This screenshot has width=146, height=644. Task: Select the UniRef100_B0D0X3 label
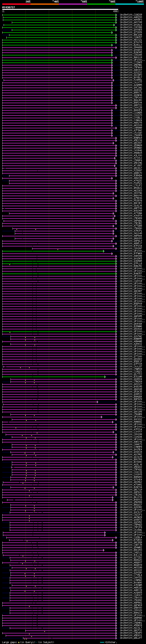tap(131, 500)
